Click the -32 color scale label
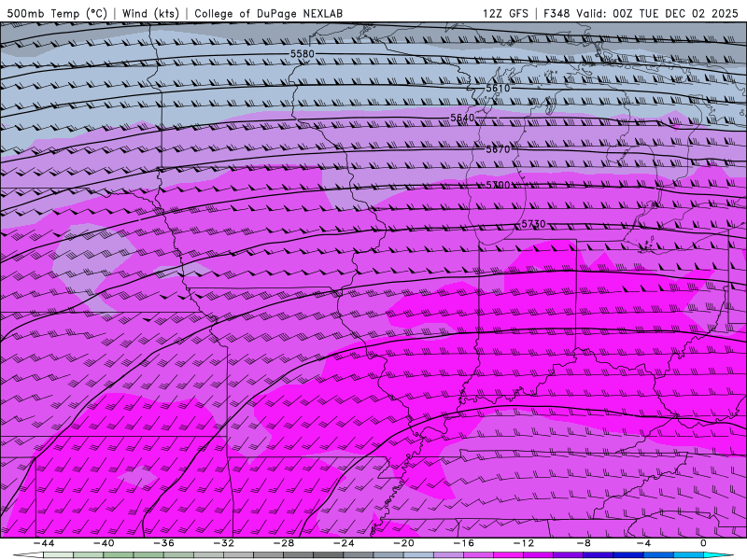This screenshot has width=747, height=560. [223, 543]
